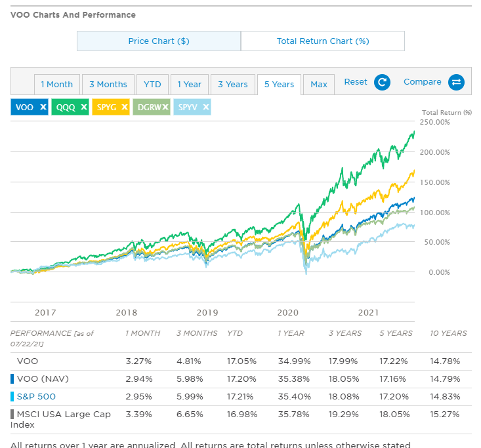
Task: Select the 1 Year range tab
Action: tap(190, 85)
